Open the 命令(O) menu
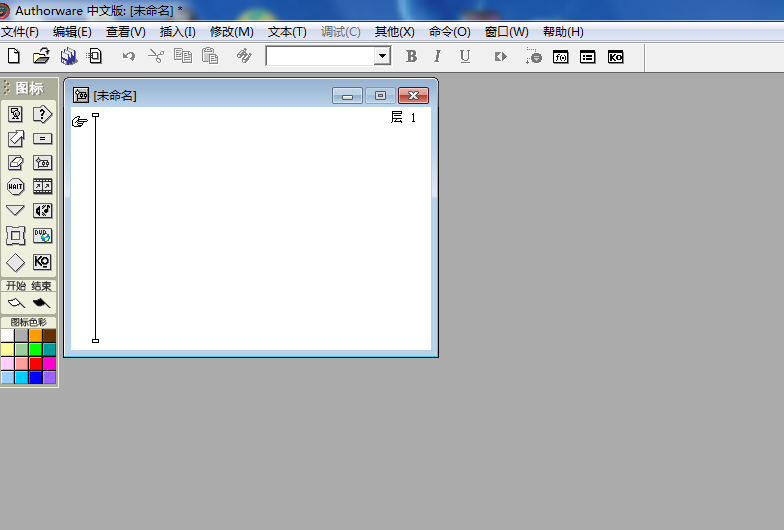Image resolution: width=784 pixels, height=530 pixels. [450, 32]
